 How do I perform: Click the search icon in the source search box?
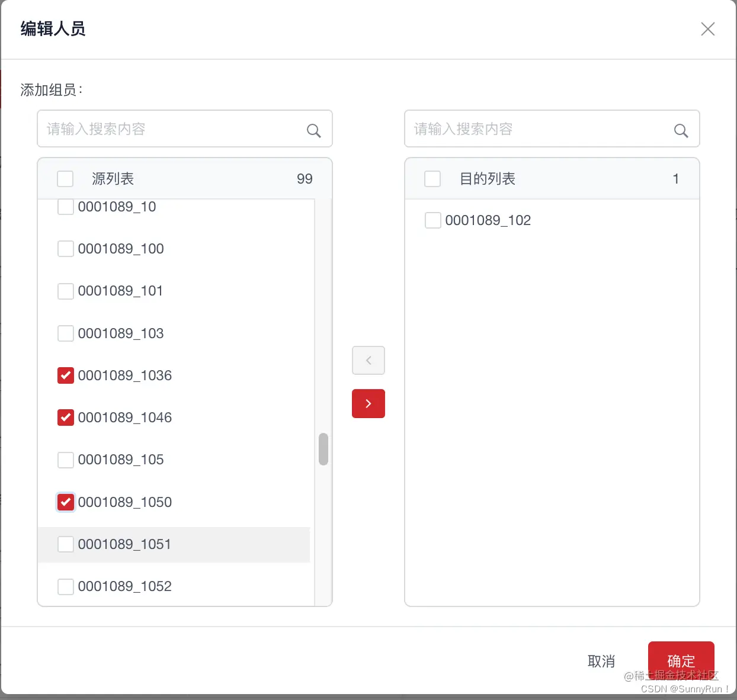pos(314,131)
